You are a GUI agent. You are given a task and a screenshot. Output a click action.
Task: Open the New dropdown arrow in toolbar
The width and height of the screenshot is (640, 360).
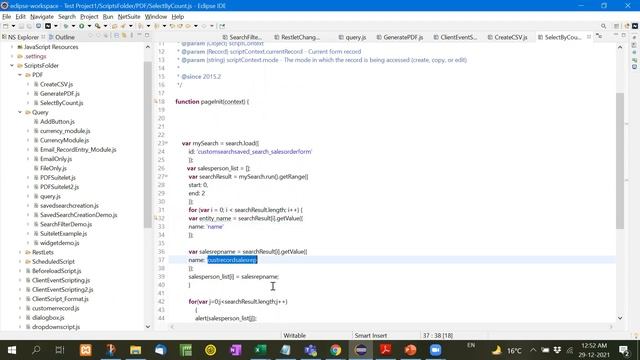13,26
